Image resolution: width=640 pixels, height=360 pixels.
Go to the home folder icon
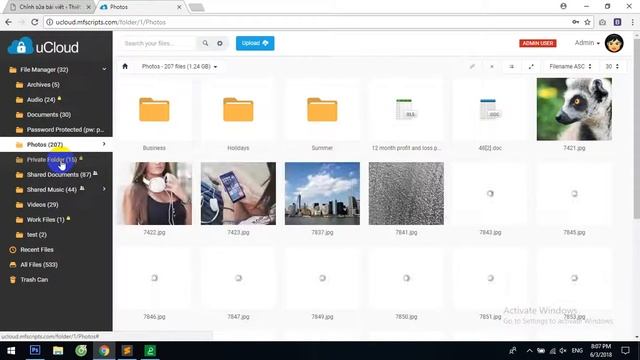[x=125, y=67]
